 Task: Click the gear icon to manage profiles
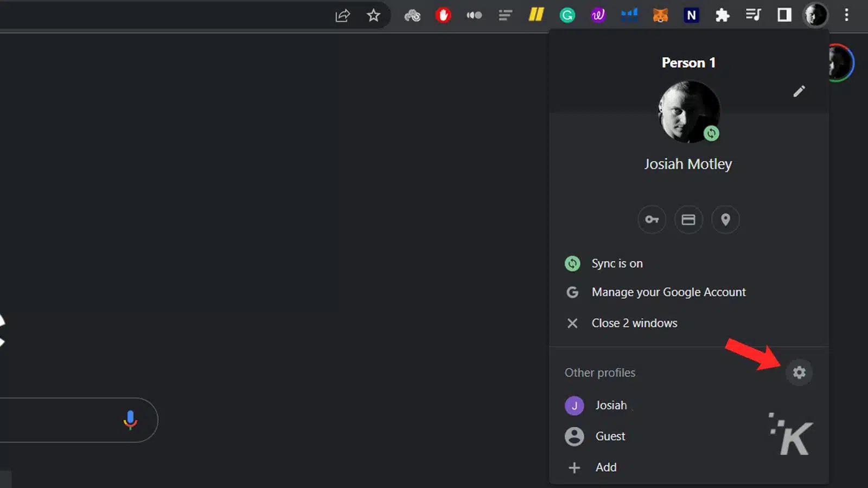[x=799, y=373]
